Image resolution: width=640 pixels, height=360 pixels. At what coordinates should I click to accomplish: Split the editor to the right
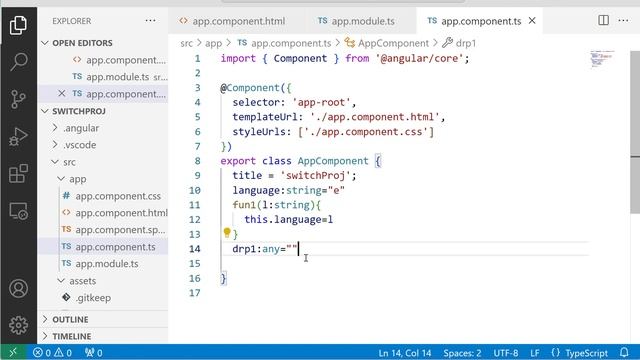click(x=603, y=20)
